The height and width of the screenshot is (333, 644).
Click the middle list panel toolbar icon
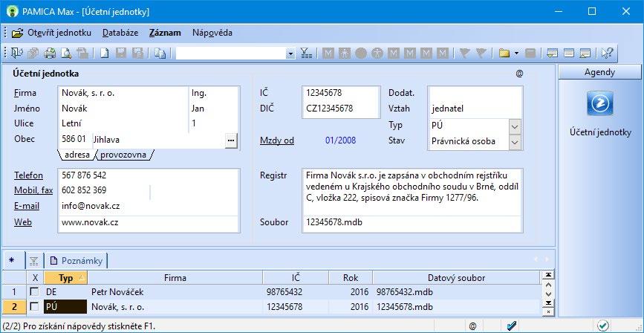(569, 53)
